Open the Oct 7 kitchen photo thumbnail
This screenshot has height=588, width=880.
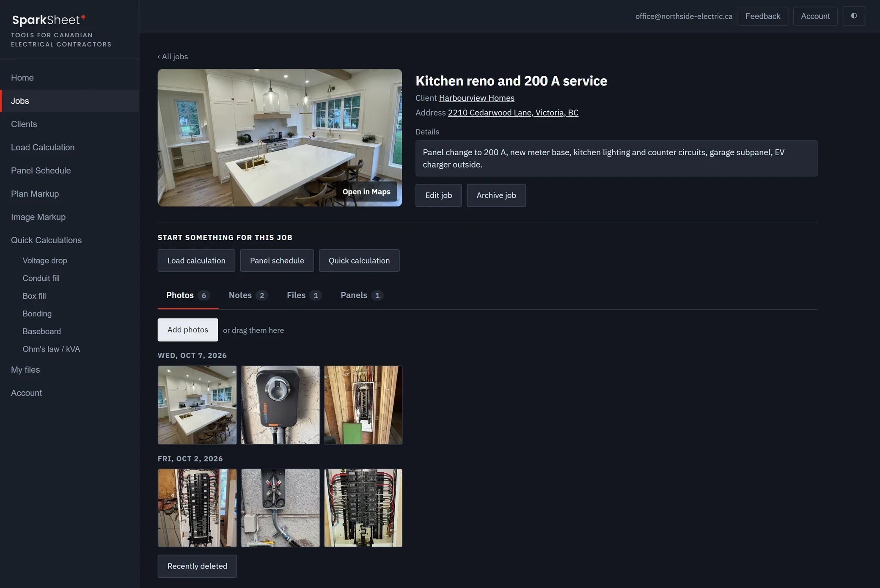tap(197, 405)
